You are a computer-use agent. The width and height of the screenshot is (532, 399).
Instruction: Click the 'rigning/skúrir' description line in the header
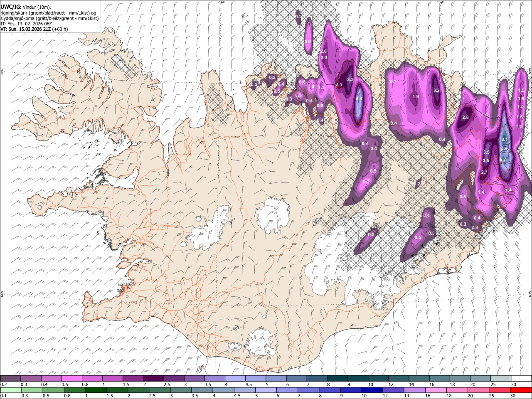coord(48,12)
